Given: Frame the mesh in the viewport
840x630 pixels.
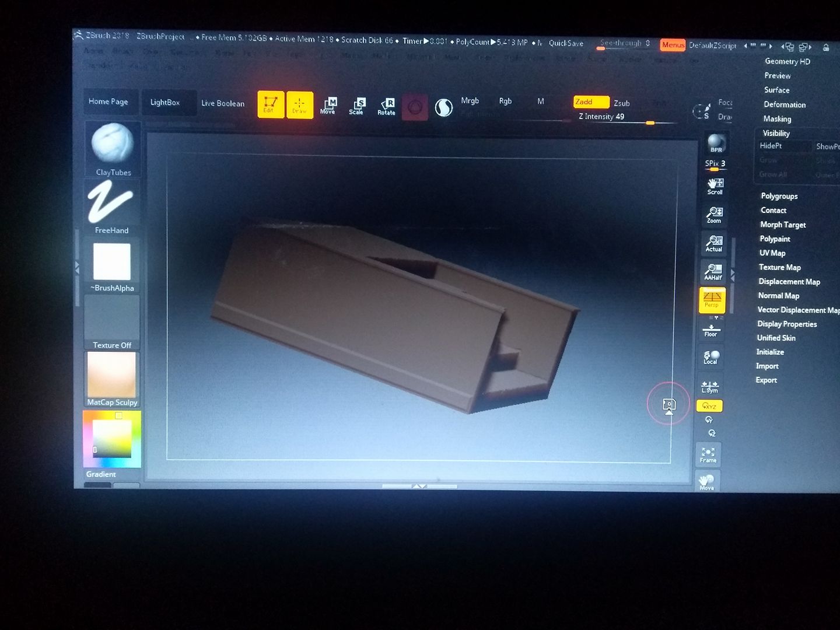Looking at the screenshot, I should point(708,454).
